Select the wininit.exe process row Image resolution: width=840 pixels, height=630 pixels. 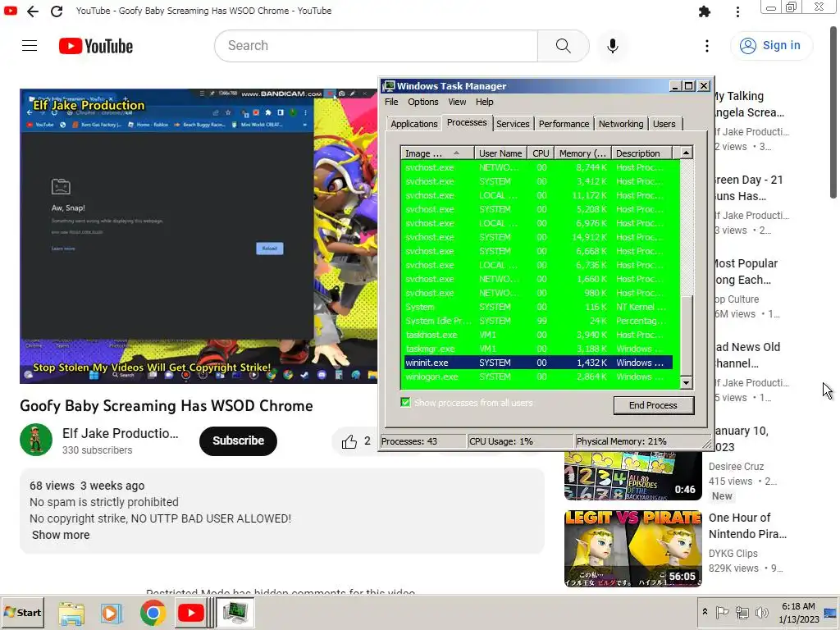click(x=538, y=363)
